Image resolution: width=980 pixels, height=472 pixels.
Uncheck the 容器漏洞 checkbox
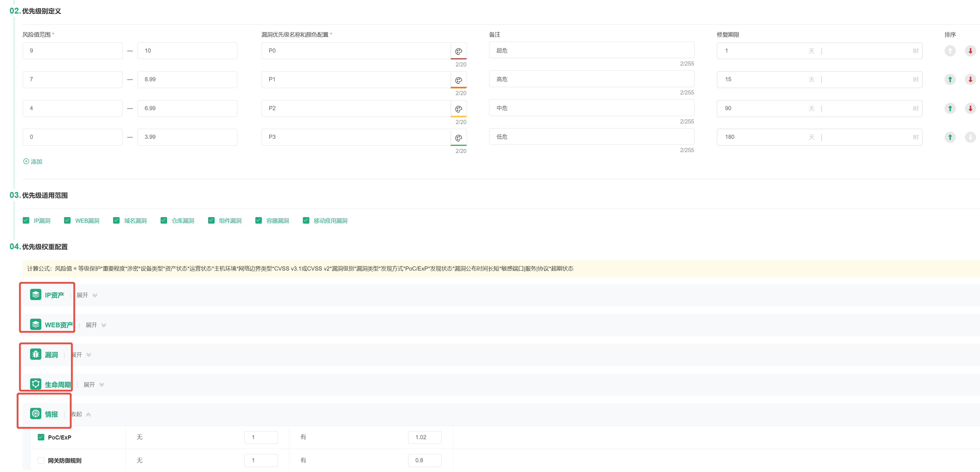point(259,220)
